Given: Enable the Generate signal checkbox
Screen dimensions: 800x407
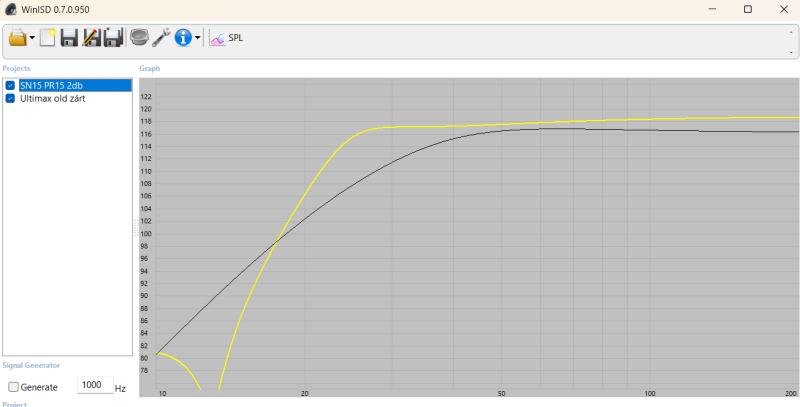Looking at the screenshot, I should coord(14,387).
